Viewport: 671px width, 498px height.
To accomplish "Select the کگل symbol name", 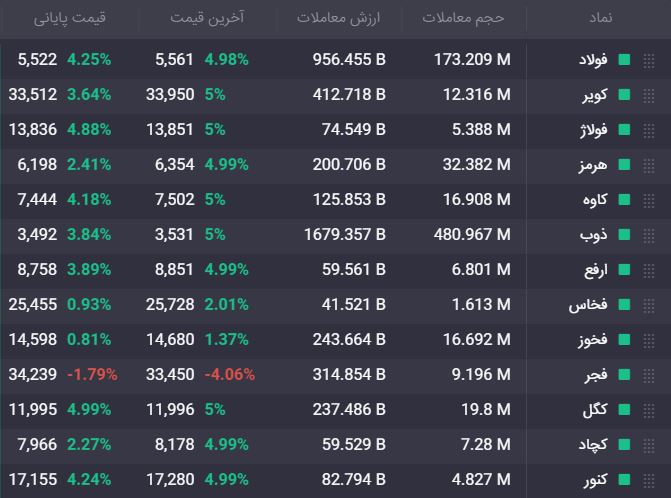I will (595, 410).
